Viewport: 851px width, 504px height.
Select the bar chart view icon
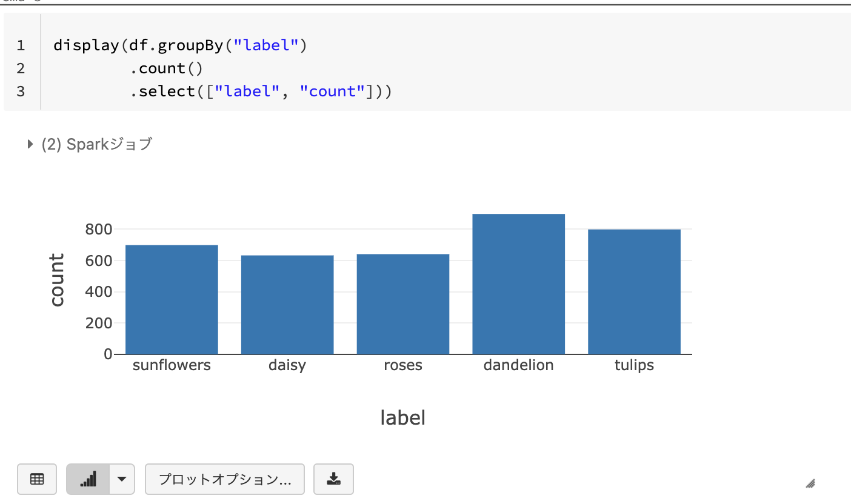click(88, 479)
